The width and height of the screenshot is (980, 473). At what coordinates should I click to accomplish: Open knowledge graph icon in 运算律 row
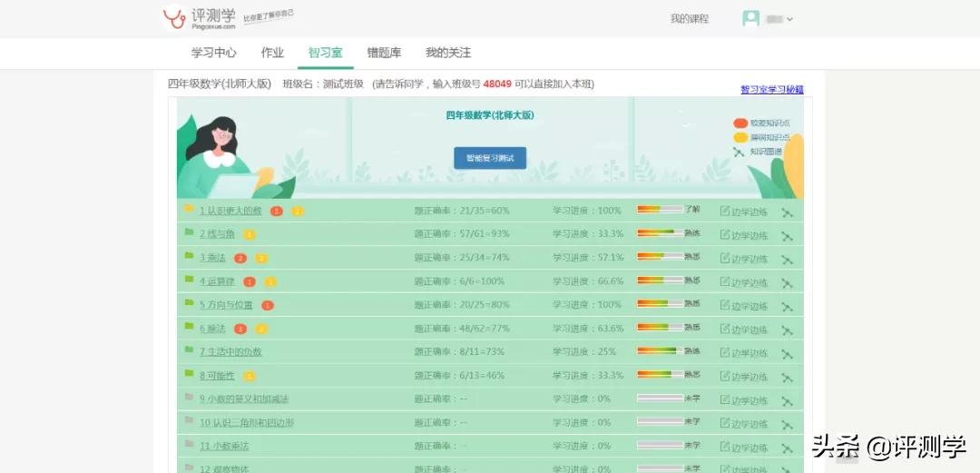coord(787,283)
